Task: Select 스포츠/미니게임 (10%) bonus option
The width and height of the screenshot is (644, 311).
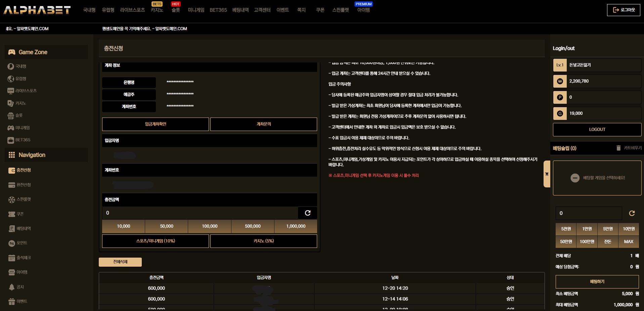Action: click(155, 241)
